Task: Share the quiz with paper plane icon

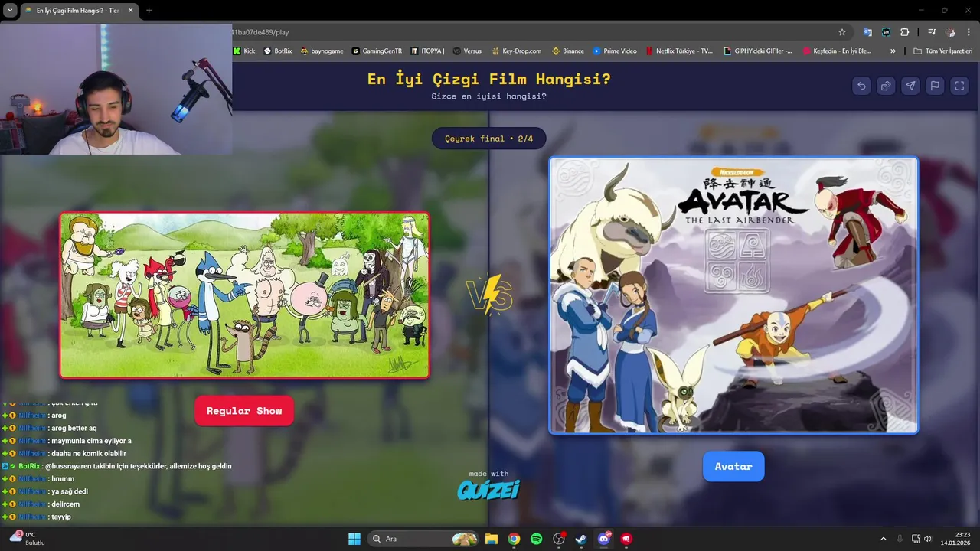Action: pyautogui.click(x=910, y=86)
